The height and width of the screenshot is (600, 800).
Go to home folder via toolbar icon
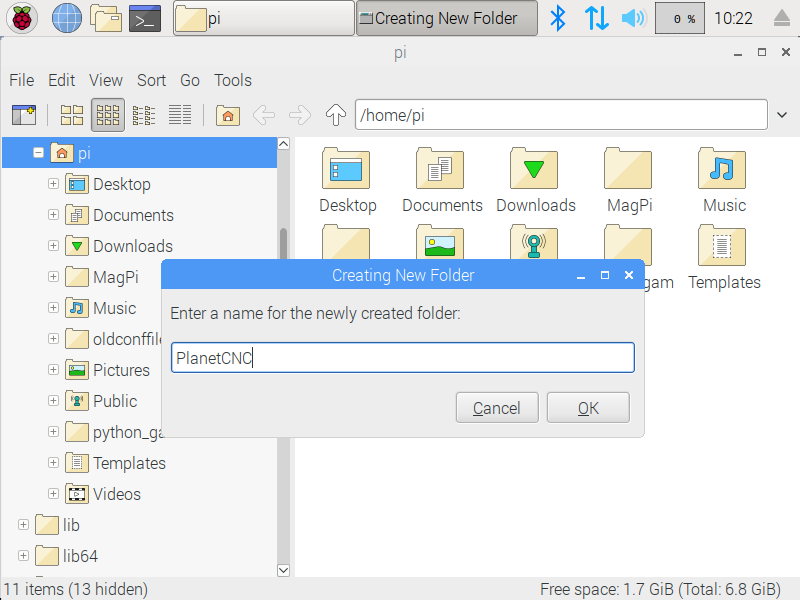(x=228, y=115)
